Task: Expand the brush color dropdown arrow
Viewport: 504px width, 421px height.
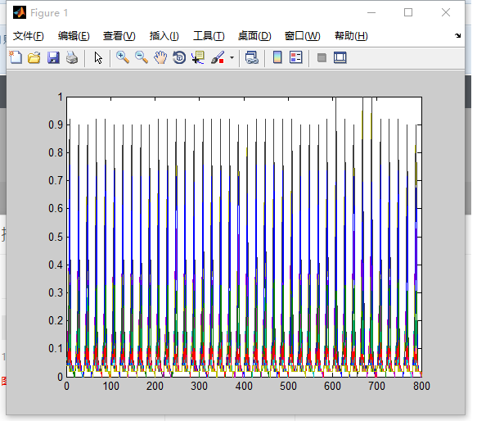Action: coord(232,58)
